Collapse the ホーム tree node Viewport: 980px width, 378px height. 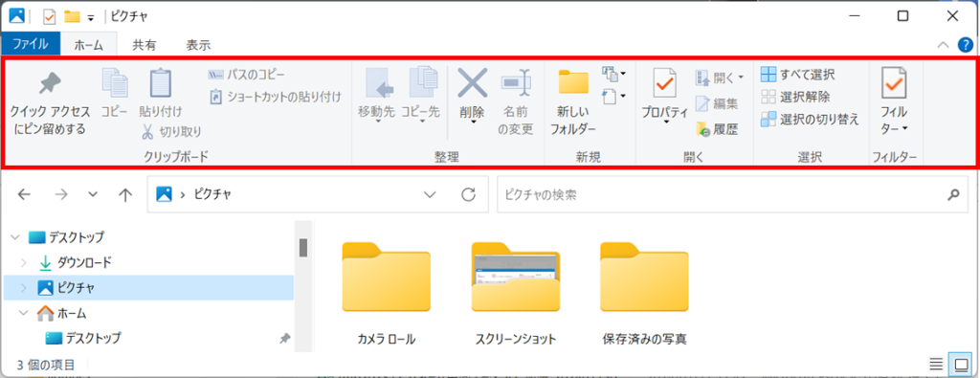[24, 313]
